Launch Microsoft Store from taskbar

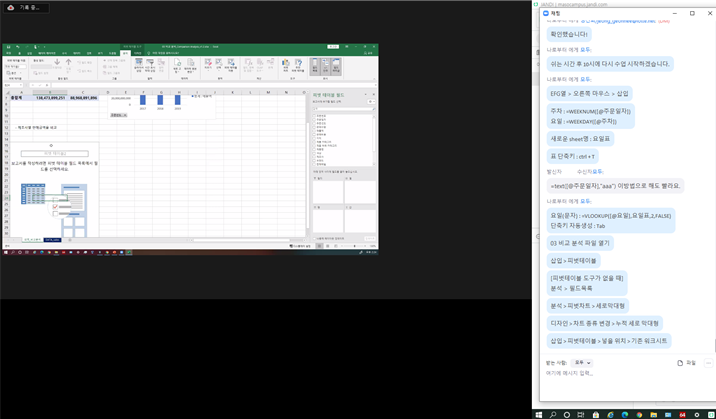595,414
